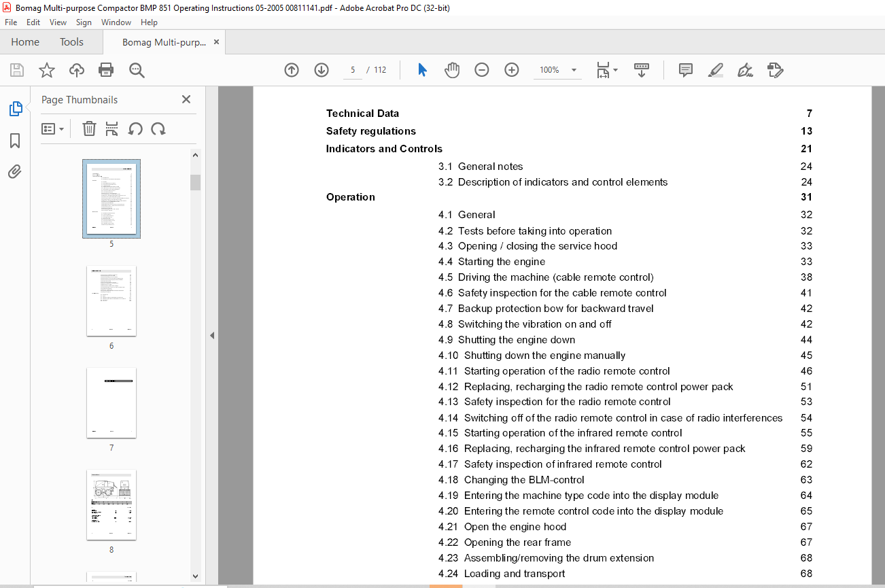Print the document with the printer icon
This screenshot has width=885, height=588.
(x=106, y=70)
